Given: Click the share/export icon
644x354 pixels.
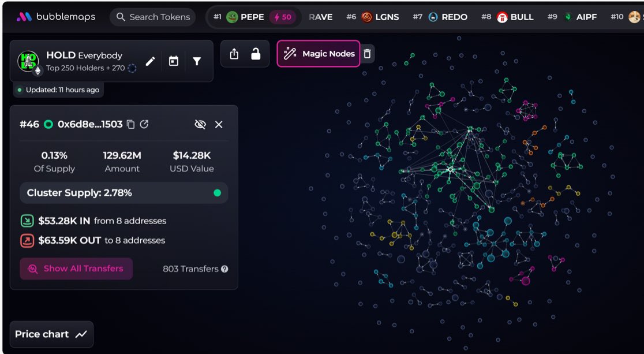Looking at the screenshot, I should (234, 54).
